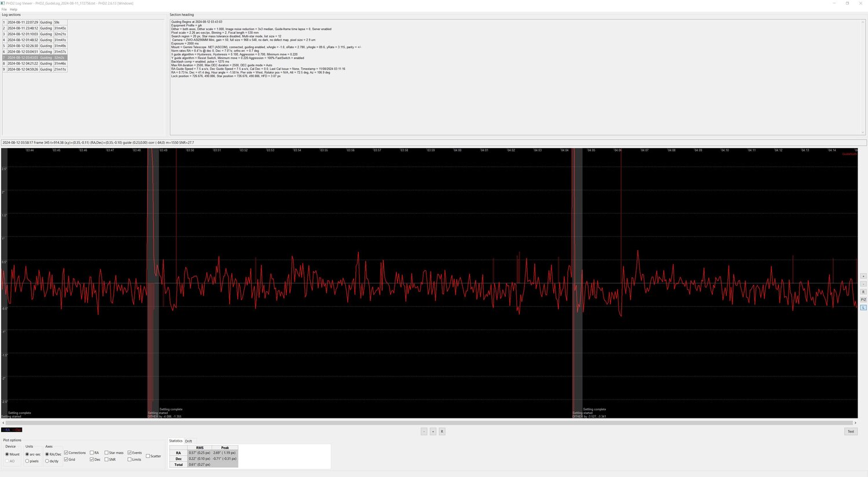Click the RA RMS statistics cell
The image size is (868, 477).
click(x=200, y=453)
